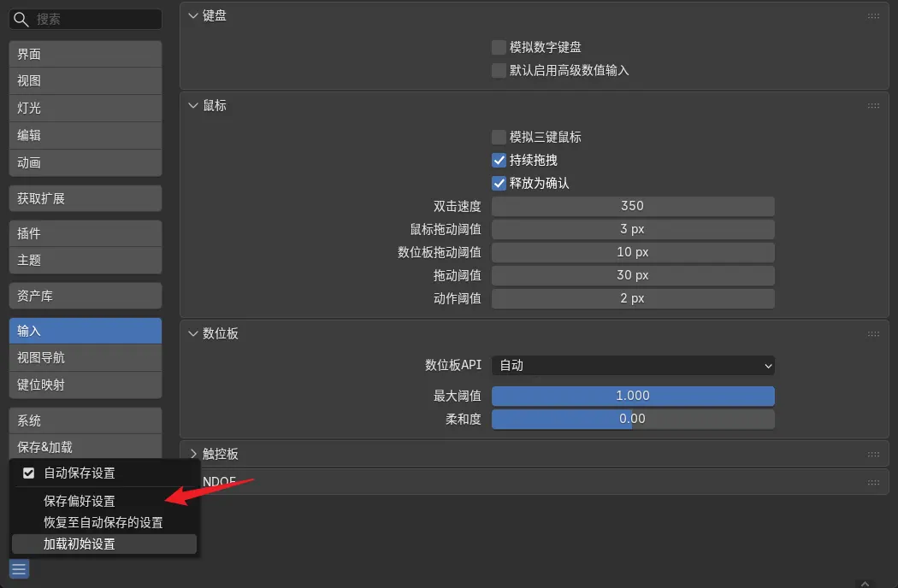Enable 模拟数字键盘 checkbox
Image resolution: width=898 pixels, height=588 pixels.
[499, 47]
